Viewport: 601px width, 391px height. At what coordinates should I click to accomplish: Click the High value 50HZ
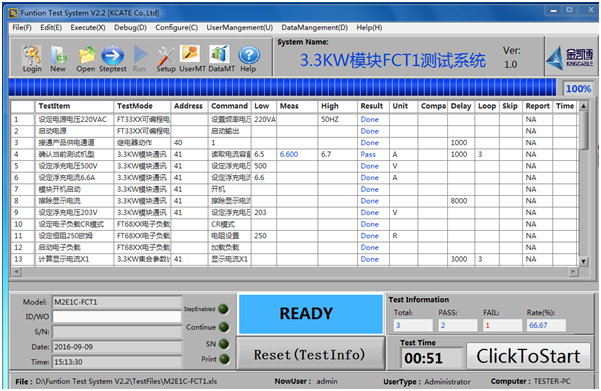click(x=330, y=120)
